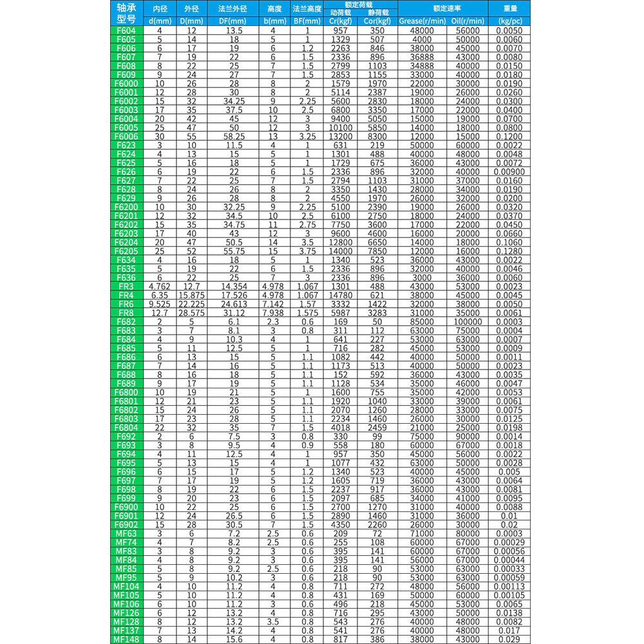
Task: Click the FR3 model cell
Action: [x=126, y=287]
